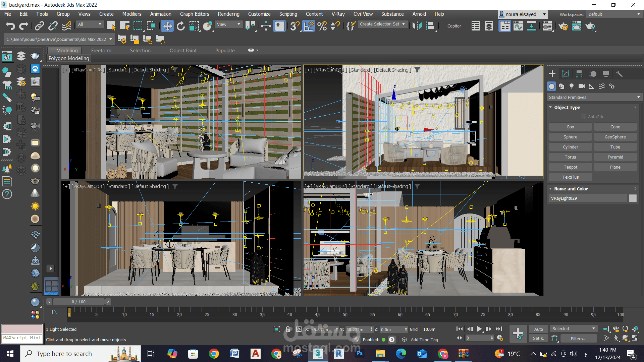
Task: Click the Mirror tool icon
Action: [417, 26]
